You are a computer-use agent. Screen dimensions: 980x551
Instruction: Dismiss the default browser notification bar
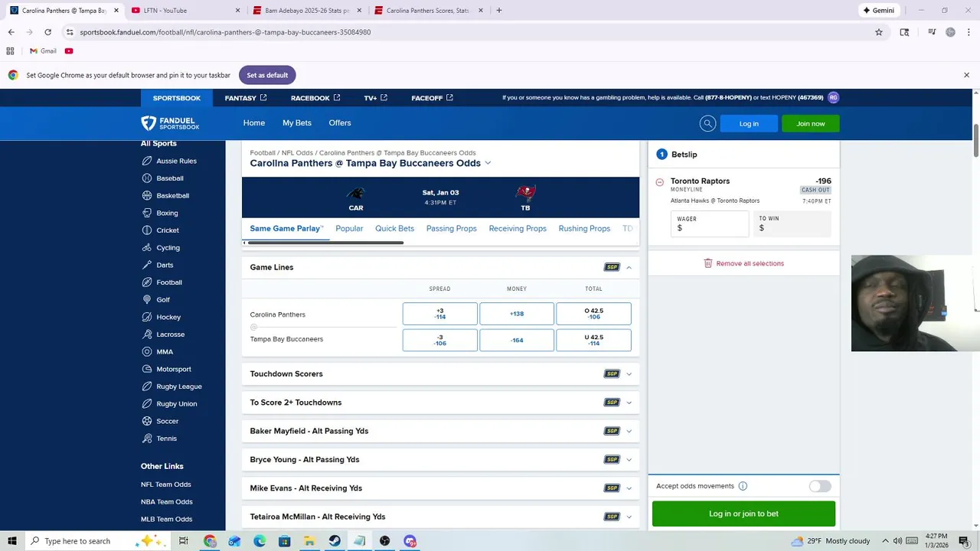point(966,75)
